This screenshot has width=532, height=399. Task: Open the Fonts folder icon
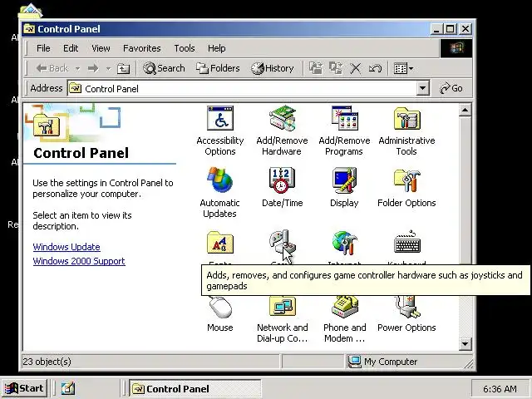point(220,243)
